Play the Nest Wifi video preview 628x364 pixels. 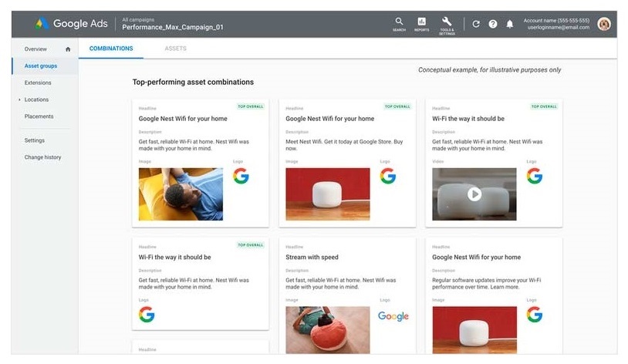[x=474, y=194]
